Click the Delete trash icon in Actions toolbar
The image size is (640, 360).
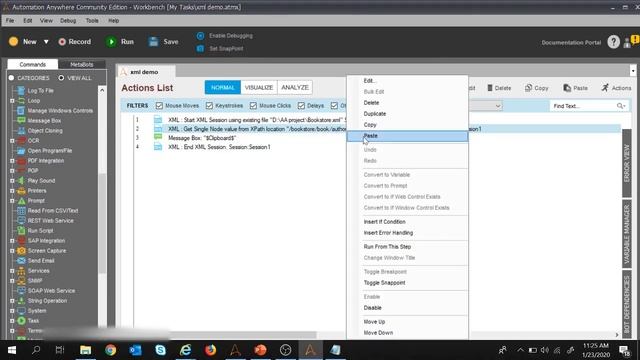[x=490, y=88]
